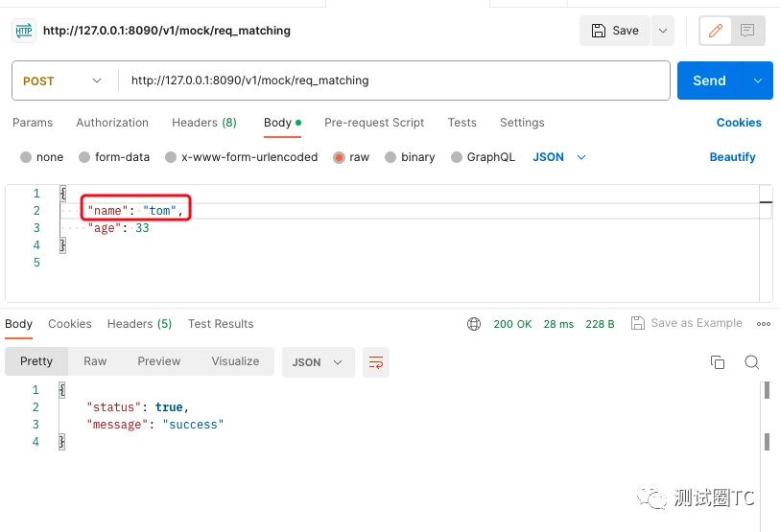Beautify the request body

tap(732, 157)
